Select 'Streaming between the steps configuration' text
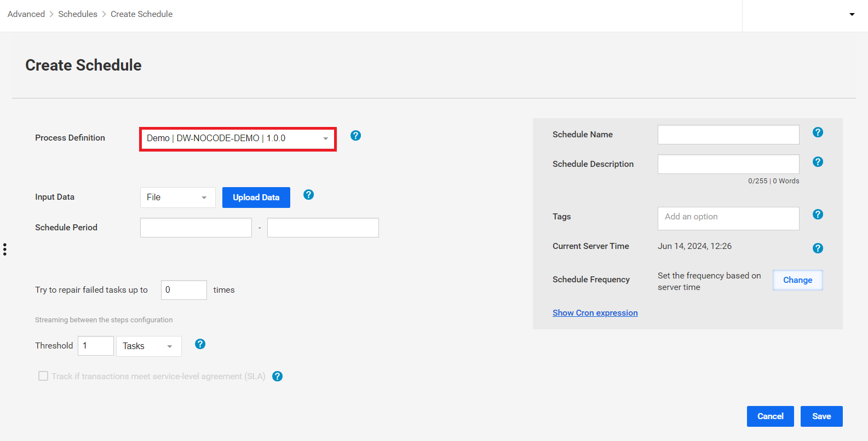The image size is (868, 441). pos(104,320)
